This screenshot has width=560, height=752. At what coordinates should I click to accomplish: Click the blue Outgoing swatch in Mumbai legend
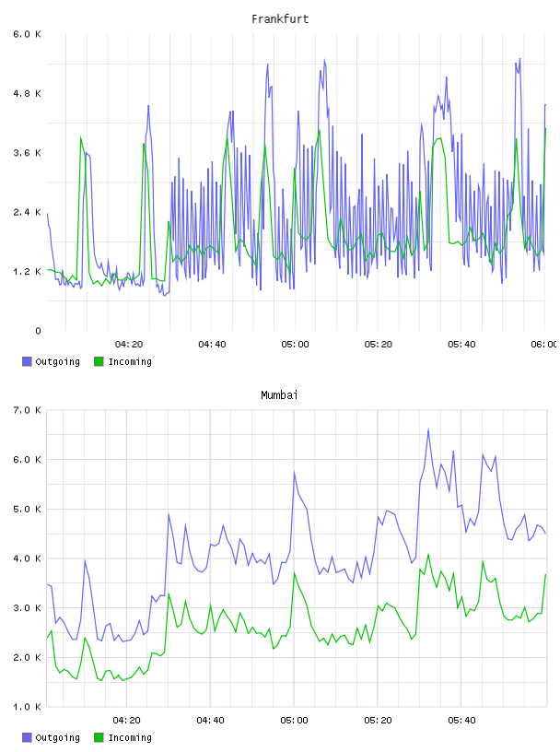[x=27, y=737]
